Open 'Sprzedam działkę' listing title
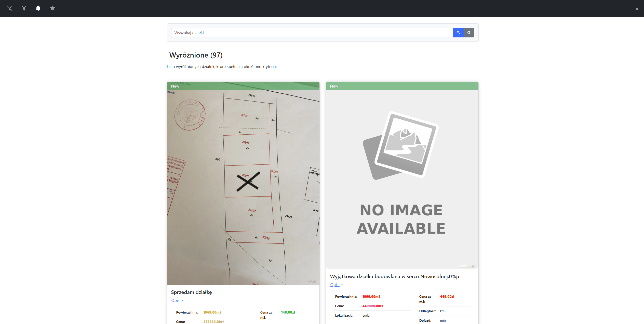This screenshot has width=644, height=324. pyautogui.click(x=191, y=292)
